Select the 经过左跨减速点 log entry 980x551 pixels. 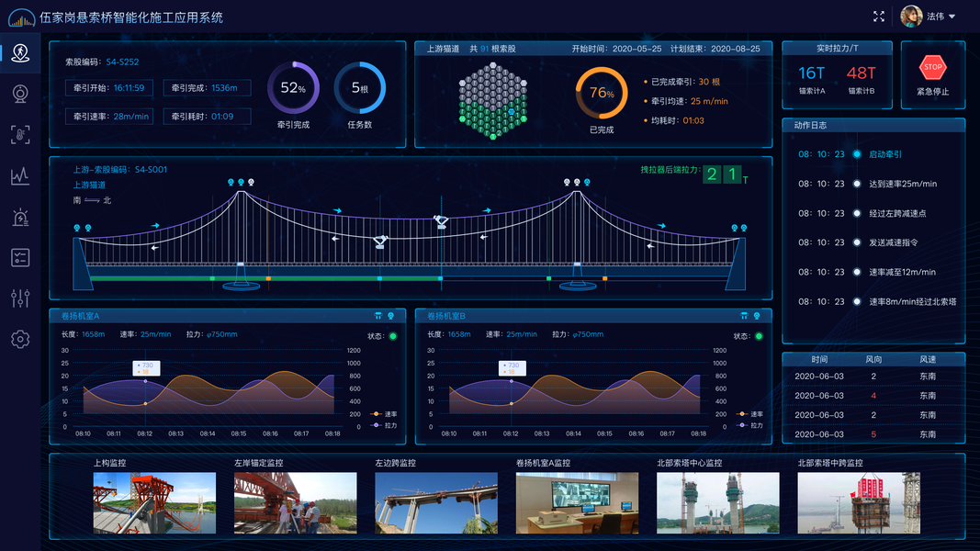[x=897, y=213]
